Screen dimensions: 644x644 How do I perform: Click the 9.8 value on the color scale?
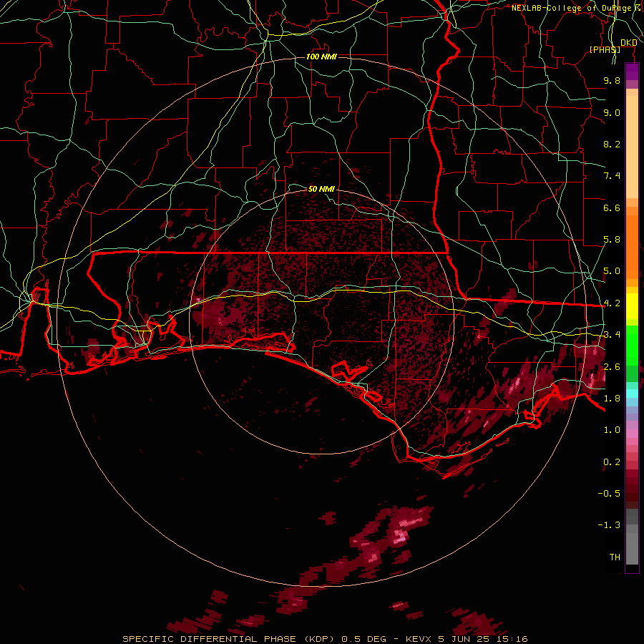point(612,80)
